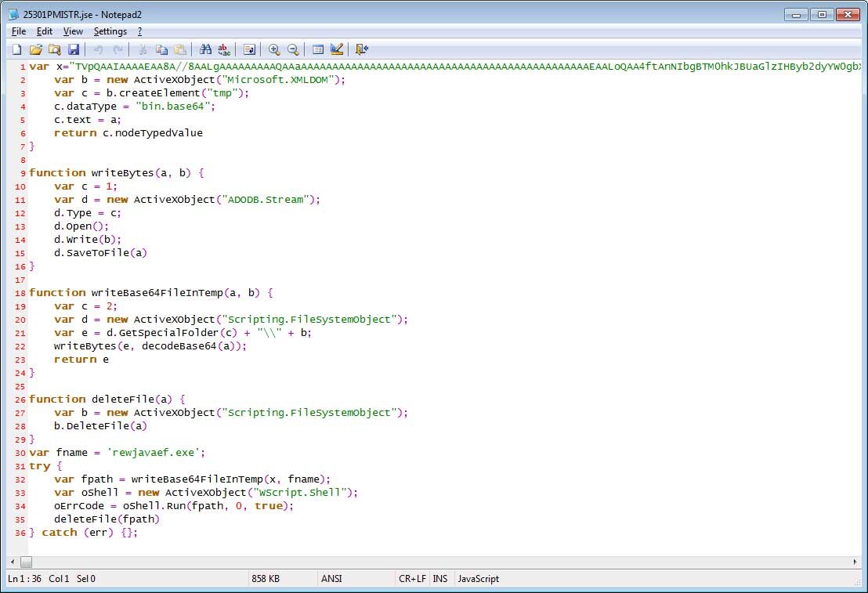The image size is (868, 593).
Task: Click on "bin.base64" string in line 4
Action: tap(172, 107)
